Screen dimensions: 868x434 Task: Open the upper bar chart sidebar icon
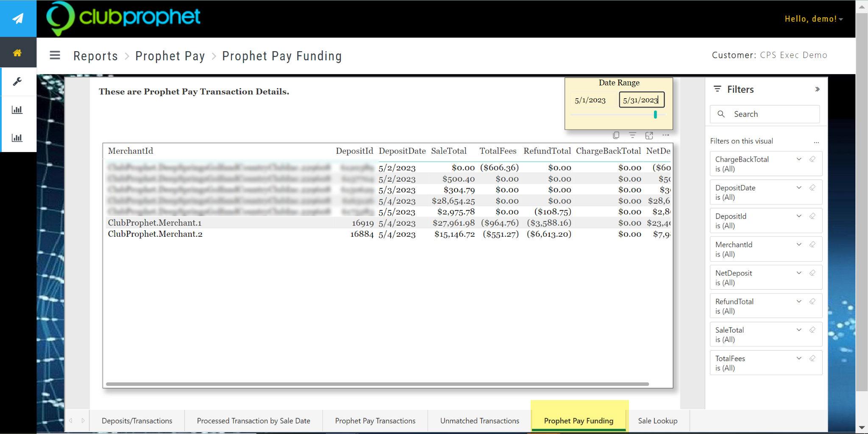17,110
